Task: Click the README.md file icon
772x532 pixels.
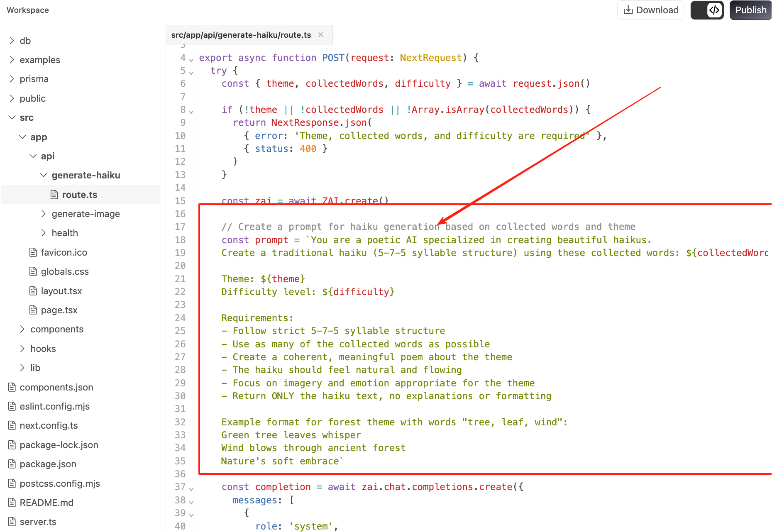Action: pyautogui.click(x=12, y=503)
